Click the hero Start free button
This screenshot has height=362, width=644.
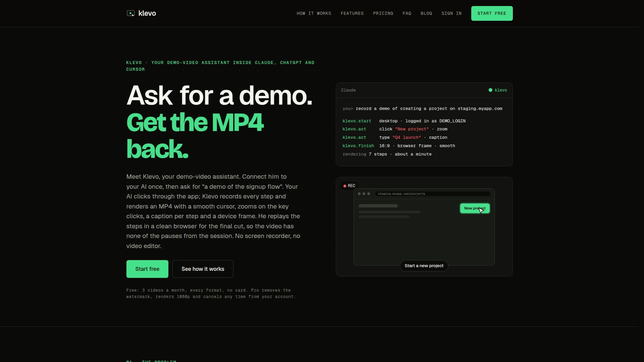tap(147, 269)
